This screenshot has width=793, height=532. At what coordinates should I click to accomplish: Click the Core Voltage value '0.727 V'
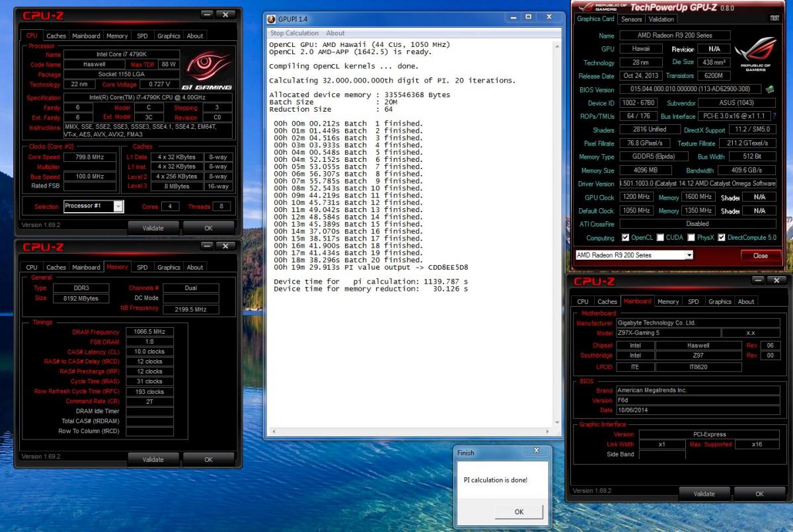[x=159, y=85]
